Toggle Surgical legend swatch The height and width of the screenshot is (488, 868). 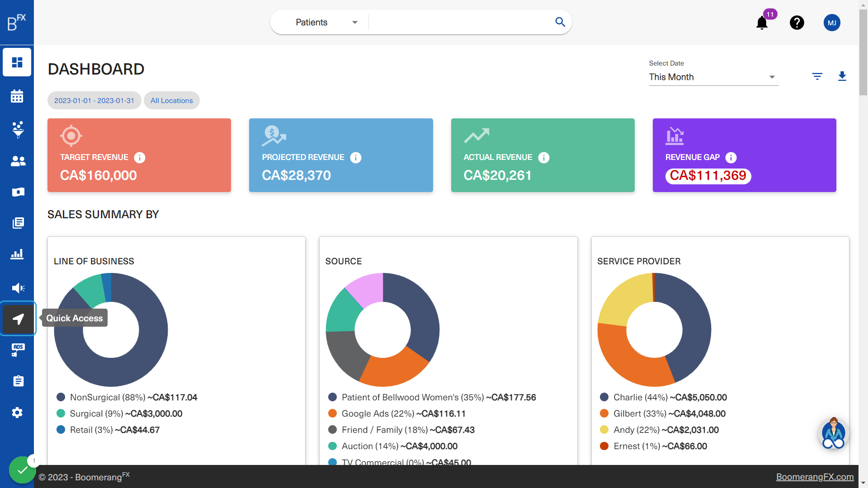(61, 413)
